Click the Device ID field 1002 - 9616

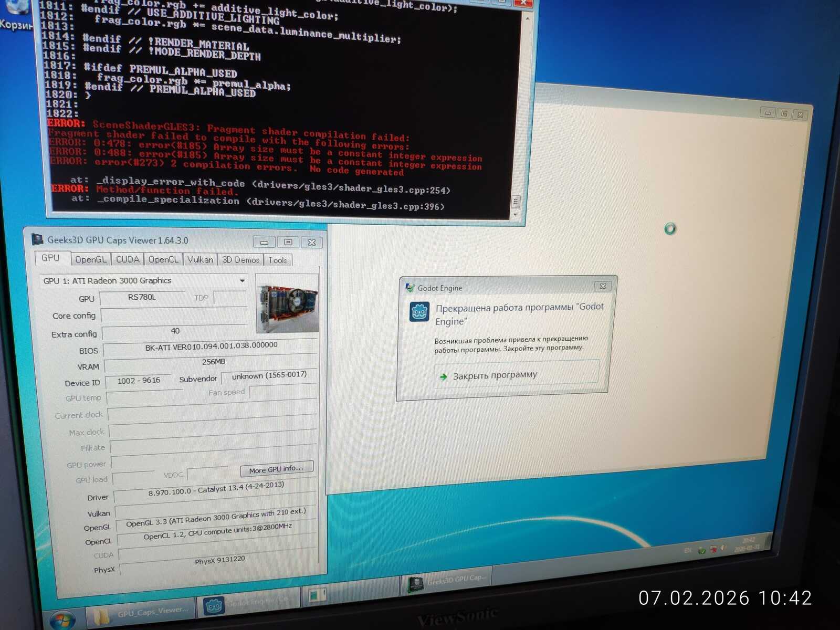[139, 381]
